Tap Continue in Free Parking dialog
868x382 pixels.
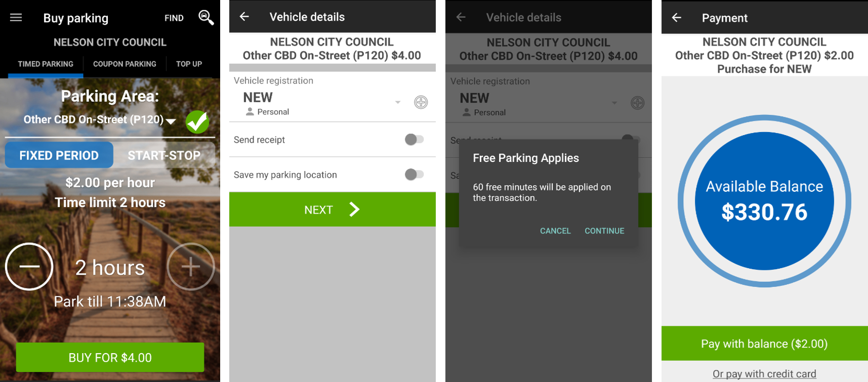click(x=604, y=231)
